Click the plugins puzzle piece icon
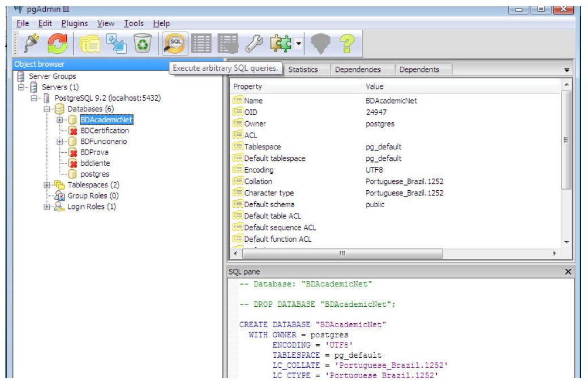This screenshot has width=588, height=390. point(281,44)
